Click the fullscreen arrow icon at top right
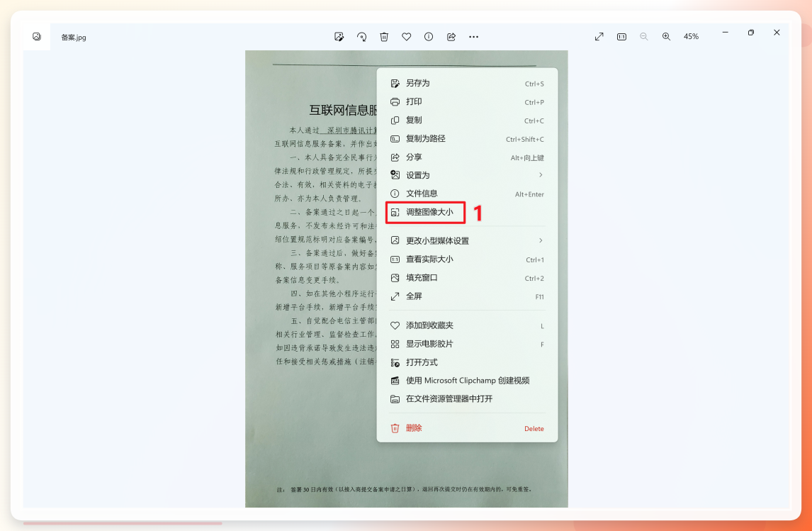Image resolution: width=812 pixels, height=531 pixels. pos(599,37)
